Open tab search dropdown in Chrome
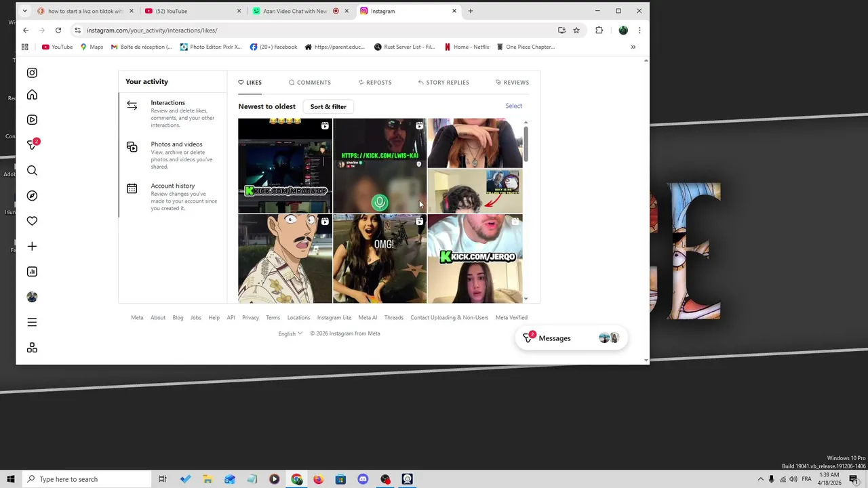This screenshot has height=488, width=868. coord(25,11)
